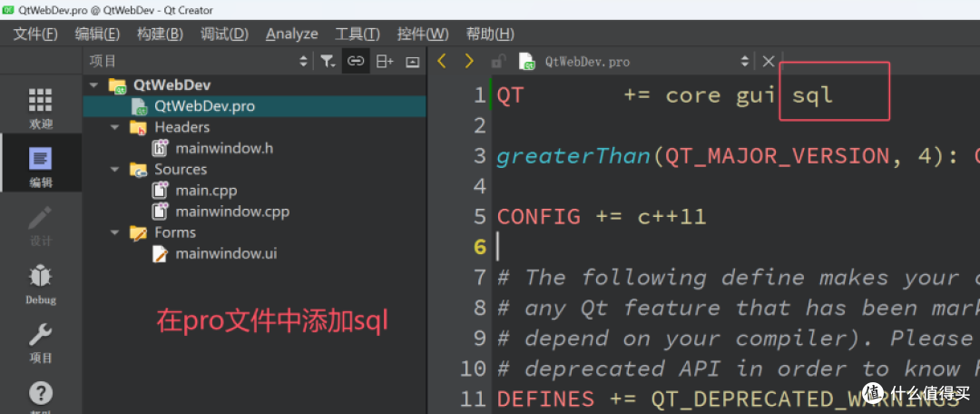Select mainwindow.ui file

tap(226, 253)
